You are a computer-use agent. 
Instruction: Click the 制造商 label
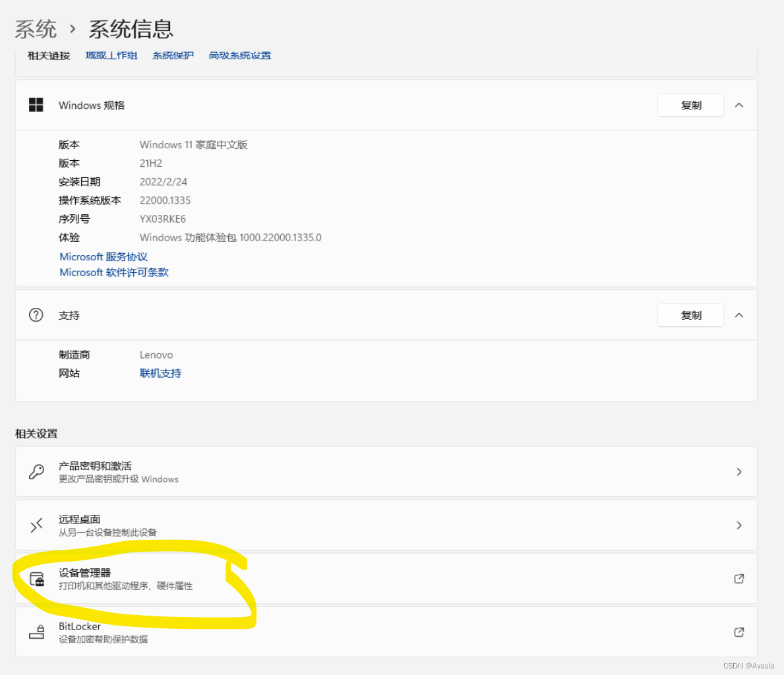pyautogui.click(x=74, y=355)
